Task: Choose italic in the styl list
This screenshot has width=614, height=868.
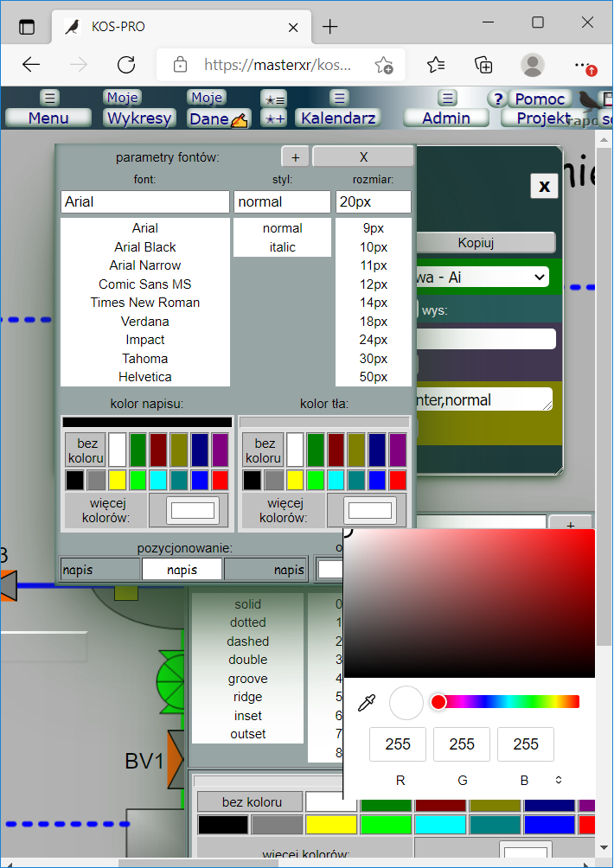Action: [x=282, y=247]
